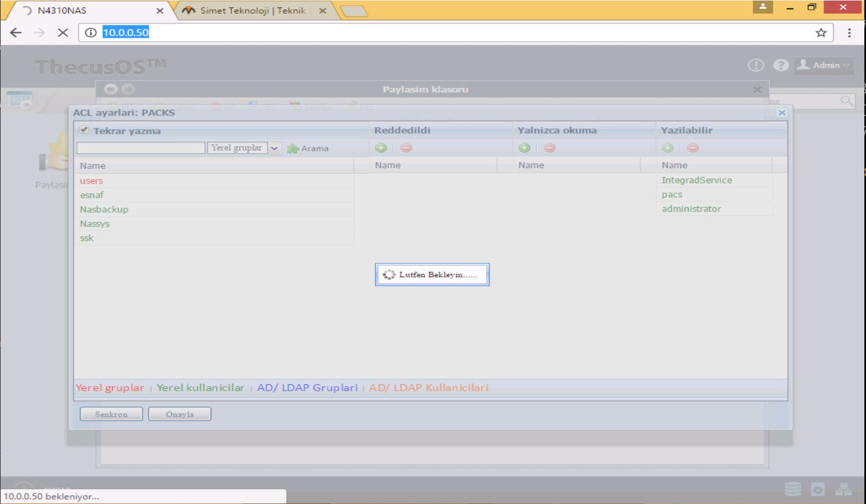Expand the Admin user menu

pyautogui.click(x=825, y=65)
